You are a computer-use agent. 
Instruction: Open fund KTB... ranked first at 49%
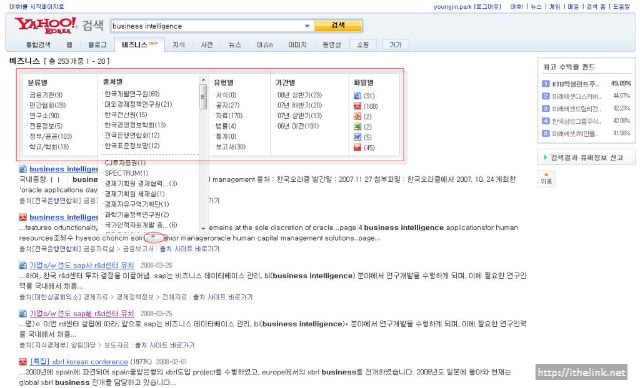(576, 84)
